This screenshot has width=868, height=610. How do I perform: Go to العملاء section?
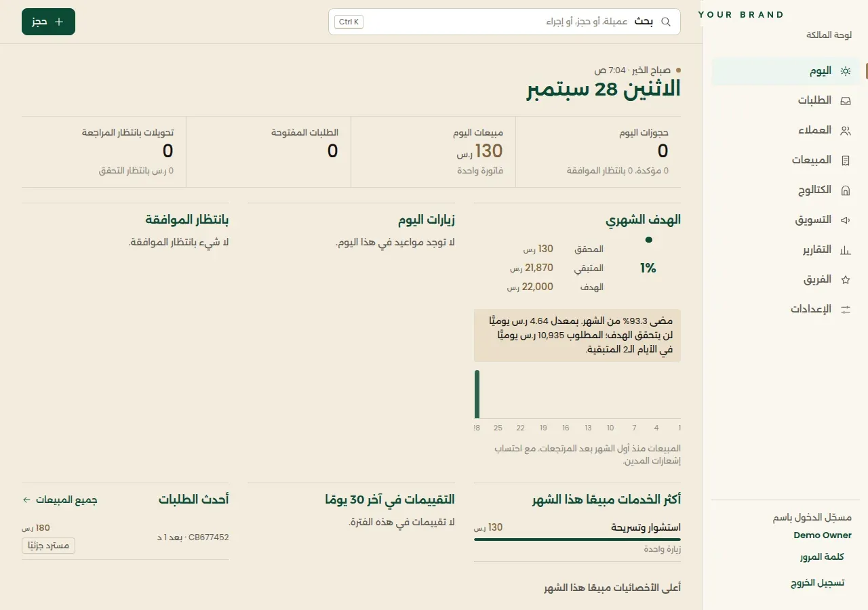[785, 131]
